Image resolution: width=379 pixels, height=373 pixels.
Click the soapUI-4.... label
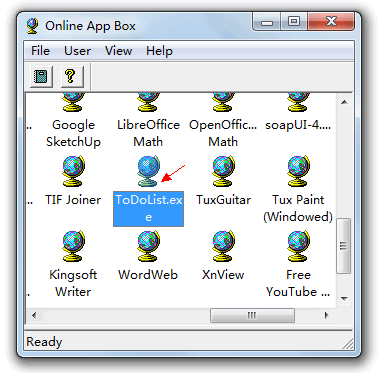click(298, 125)
